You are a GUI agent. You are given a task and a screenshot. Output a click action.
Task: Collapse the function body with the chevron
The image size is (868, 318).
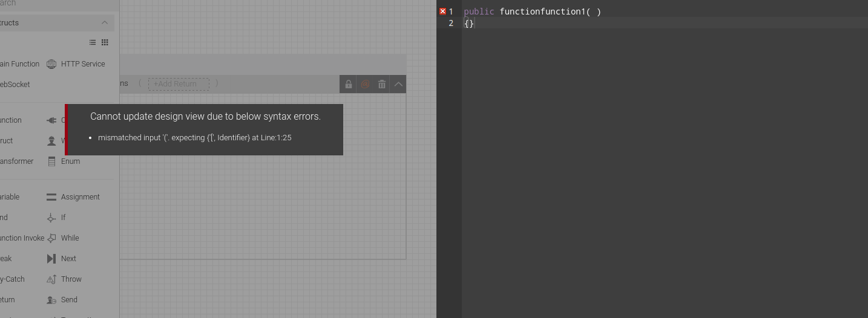(x=398, y=84)
